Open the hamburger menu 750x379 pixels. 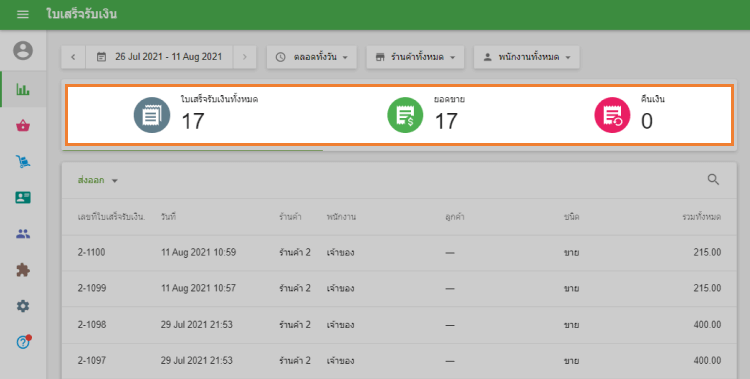22,14
